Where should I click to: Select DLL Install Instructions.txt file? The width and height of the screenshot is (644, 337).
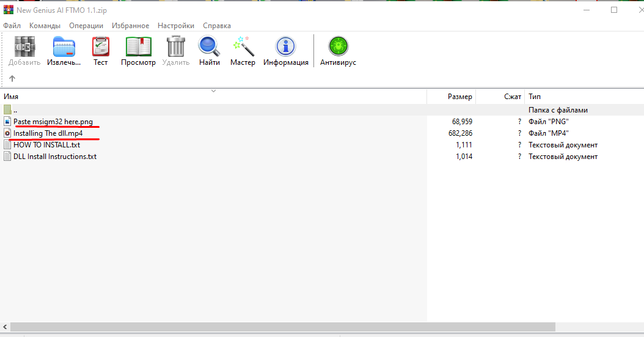pos(55,156)
